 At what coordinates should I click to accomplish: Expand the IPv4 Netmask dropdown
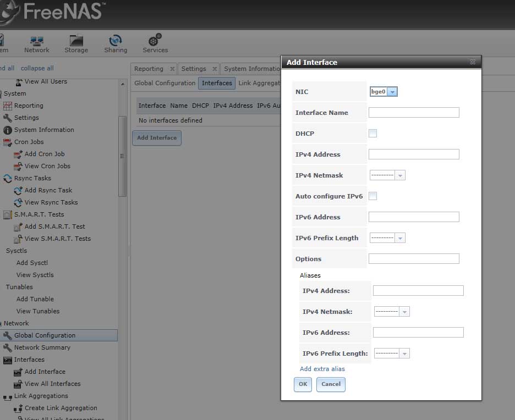click(387, 175)
